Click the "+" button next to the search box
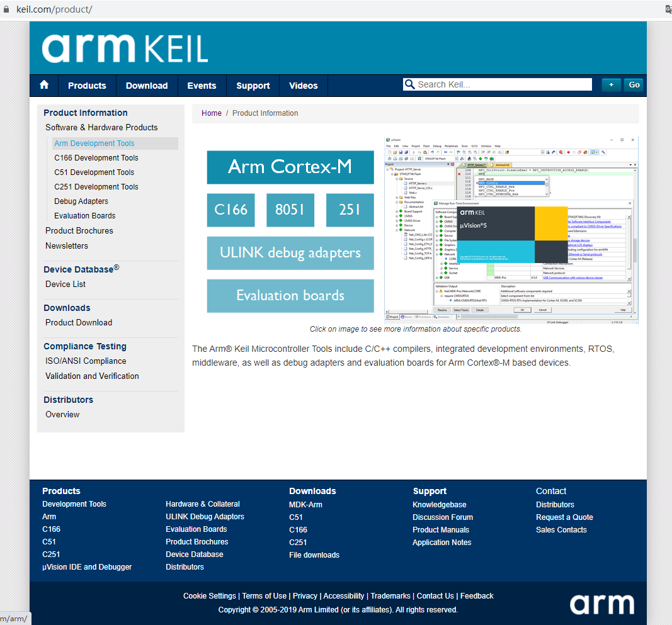The width and height of the screenshot is (672, 625). 610,84
